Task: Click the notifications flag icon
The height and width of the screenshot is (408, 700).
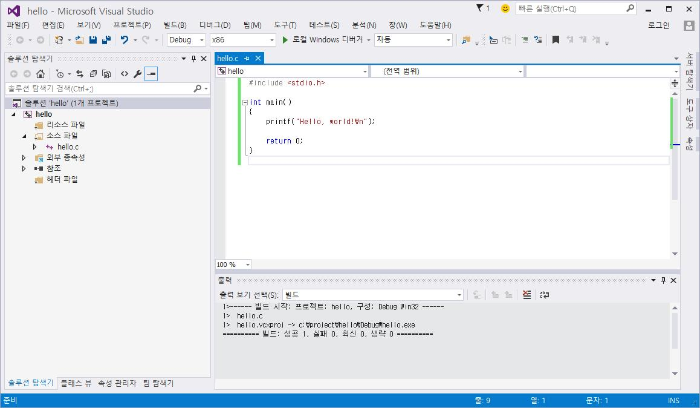Action: (x=480, y=8)
